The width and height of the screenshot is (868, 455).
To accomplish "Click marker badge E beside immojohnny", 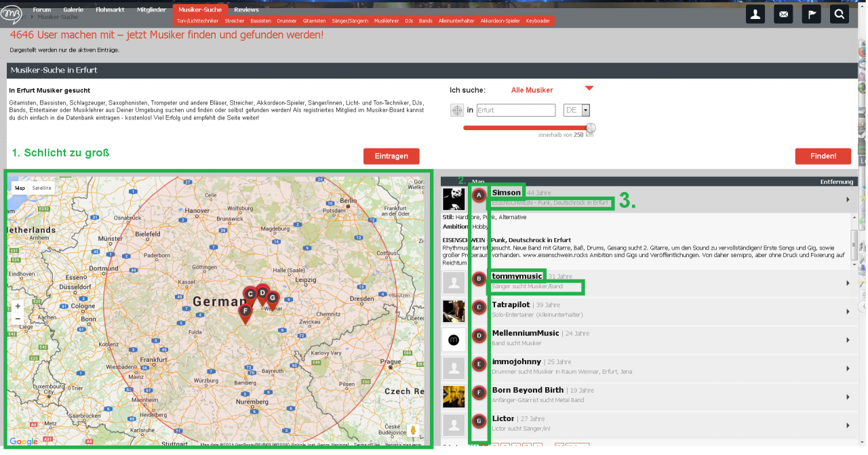I will pos(479,364).
